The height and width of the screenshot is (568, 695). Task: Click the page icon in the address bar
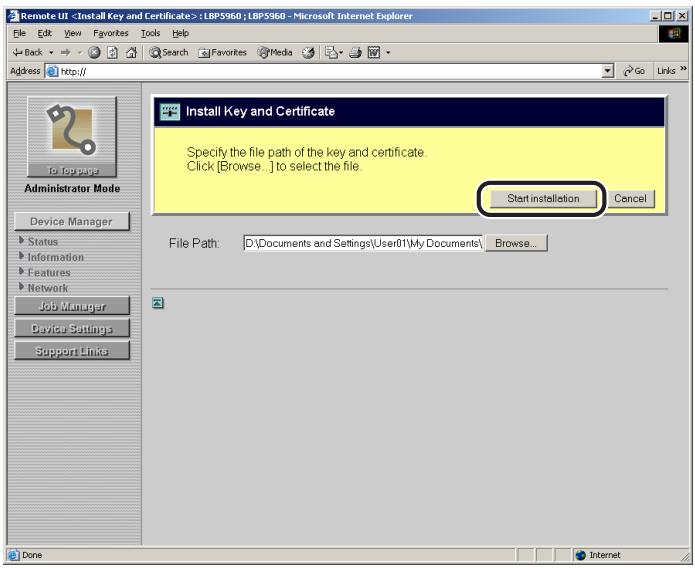coord(52,71)
